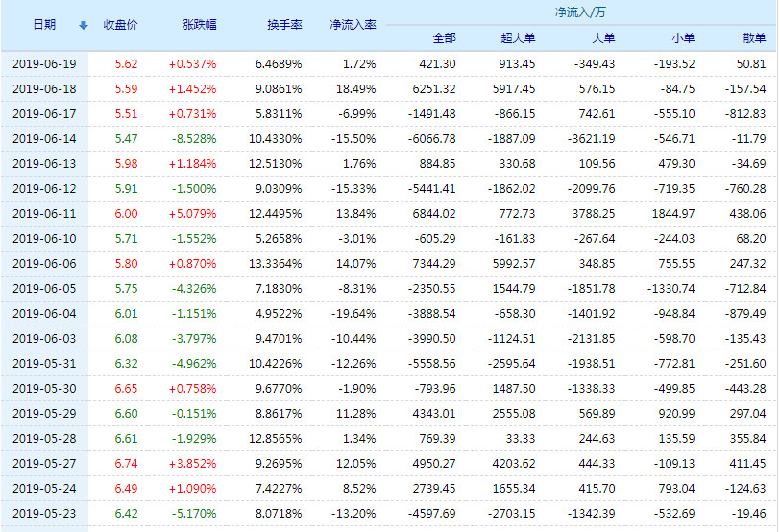Screen dimensions: 780x532
Task: Select the date cell 2019-06-06
Action: pyautogui.click(x=44, y=263)
